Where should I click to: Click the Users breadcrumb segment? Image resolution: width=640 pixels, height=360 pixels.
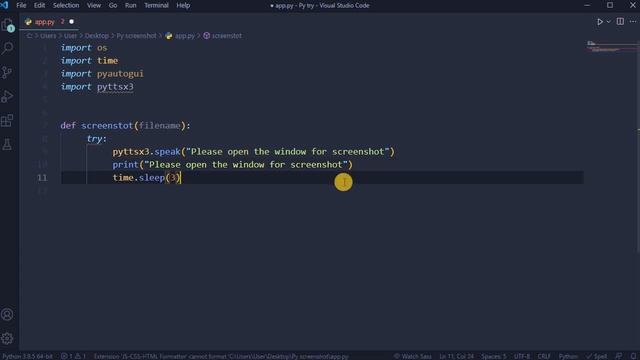point(48,36)
